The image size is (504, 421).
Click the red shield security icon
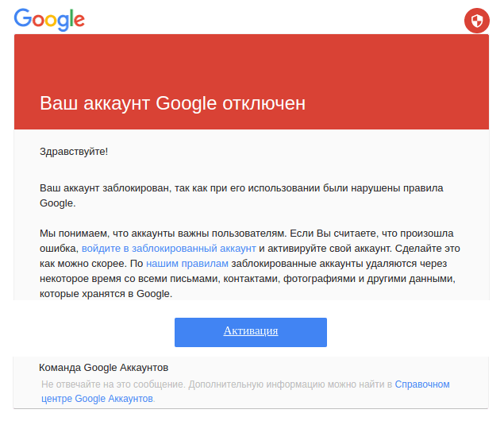coord(476,21)
